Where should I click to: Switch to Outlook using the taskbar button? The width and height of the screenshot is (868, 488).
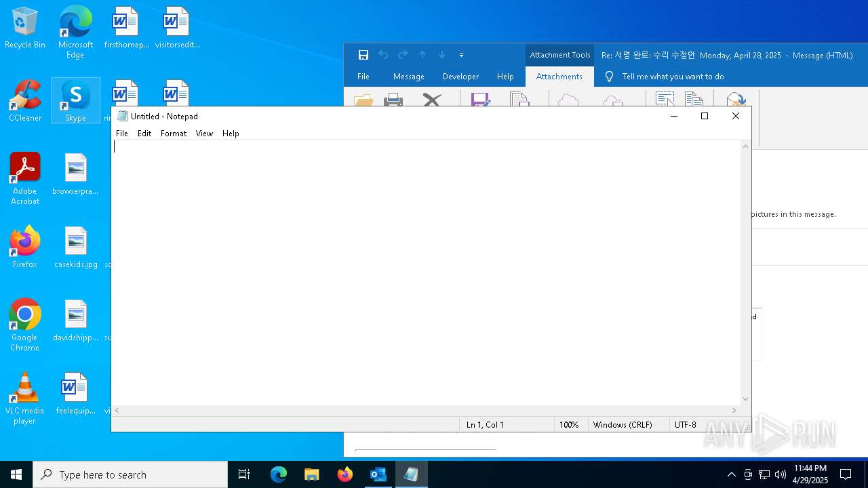click(x=378, y=474)
